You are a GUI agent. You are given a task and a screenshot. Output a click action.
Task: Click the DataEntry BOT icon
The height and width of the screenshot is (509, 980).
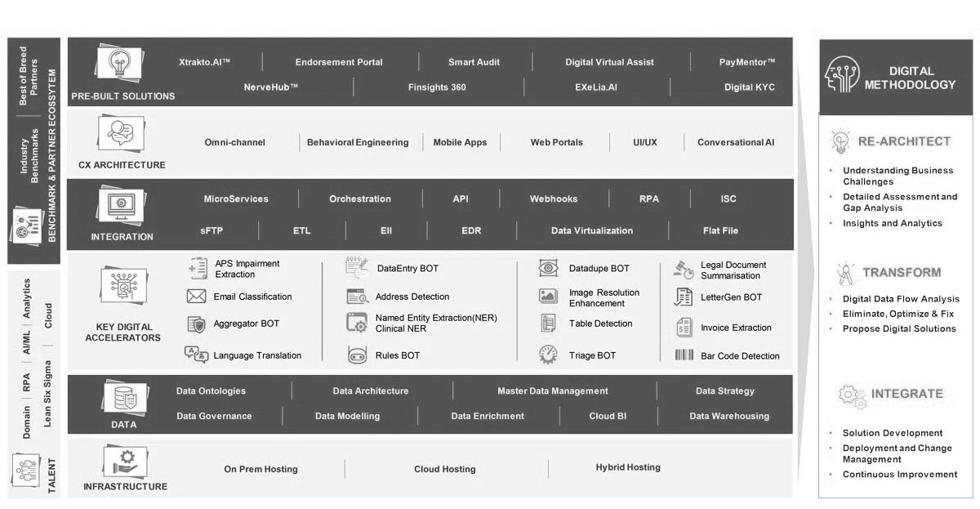(x=358, y=266)
